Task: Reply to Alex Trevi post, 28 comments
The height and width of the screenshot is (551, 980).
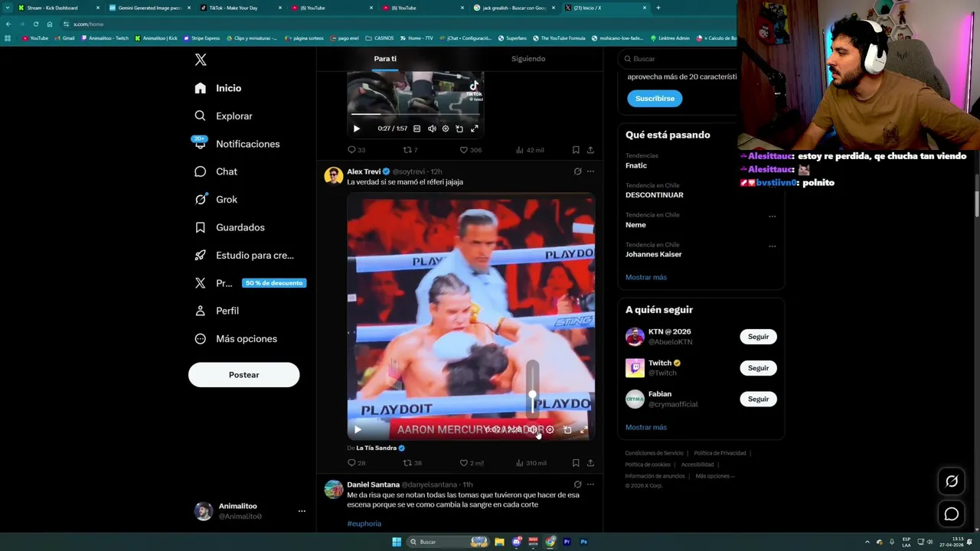Action: (356, 463)
